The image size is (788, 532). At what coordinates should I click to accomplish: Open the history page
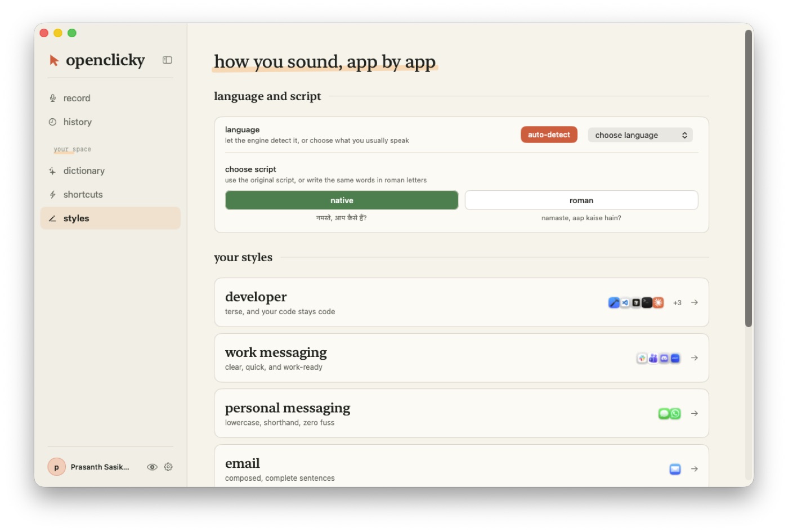[110, 122]
